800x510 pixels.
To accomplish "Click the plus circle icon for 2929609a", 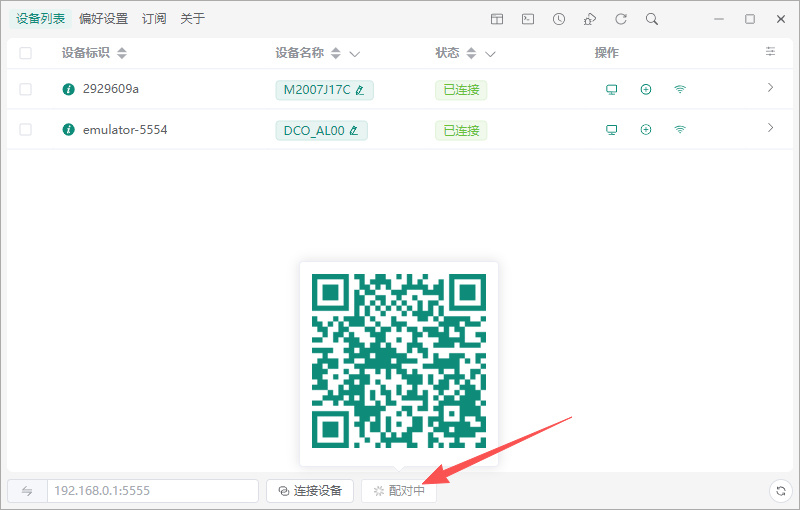I will 646,90.
